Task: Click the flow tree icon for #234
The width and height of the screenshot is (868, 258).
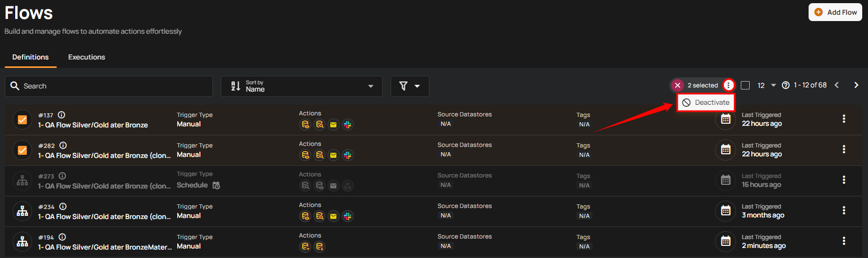Action: [x=23, y=211]
